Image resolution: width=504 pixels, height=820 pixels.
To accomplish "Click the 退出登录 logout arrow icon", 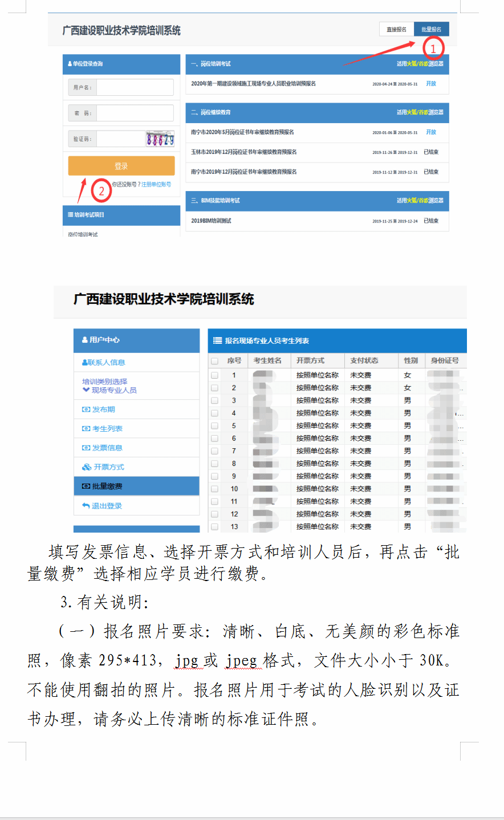I will [86, 506].
